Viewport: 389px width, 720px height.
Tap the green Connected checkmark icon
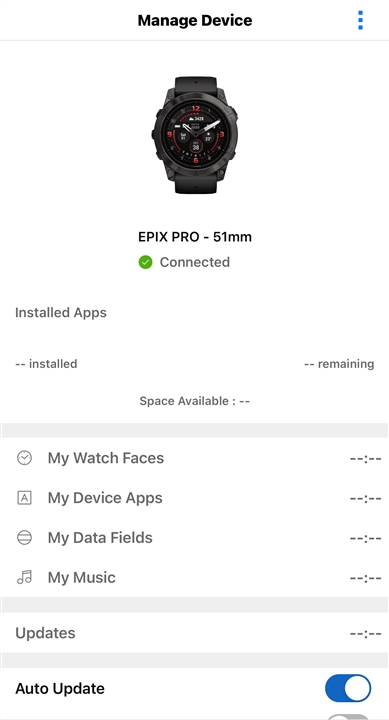(x=146, y=262)
